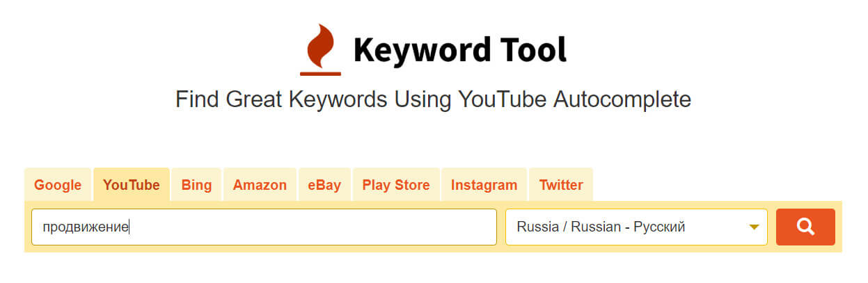Expand the country dropdown arrow

(x=753, y=227)
